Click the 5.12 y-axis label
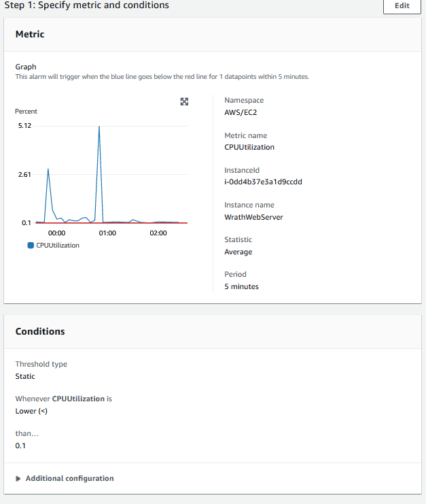This screenshot has height=504, width=426. point(24,126)
